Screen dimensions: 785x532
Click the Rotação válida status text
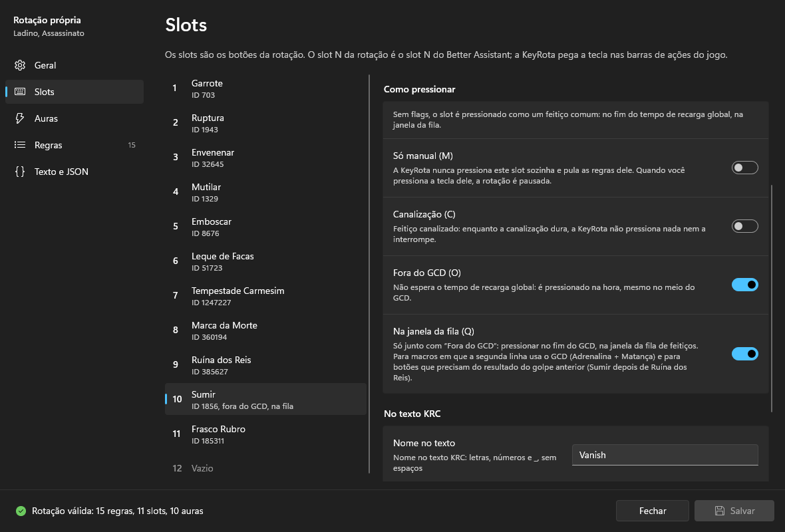point(118,511)
